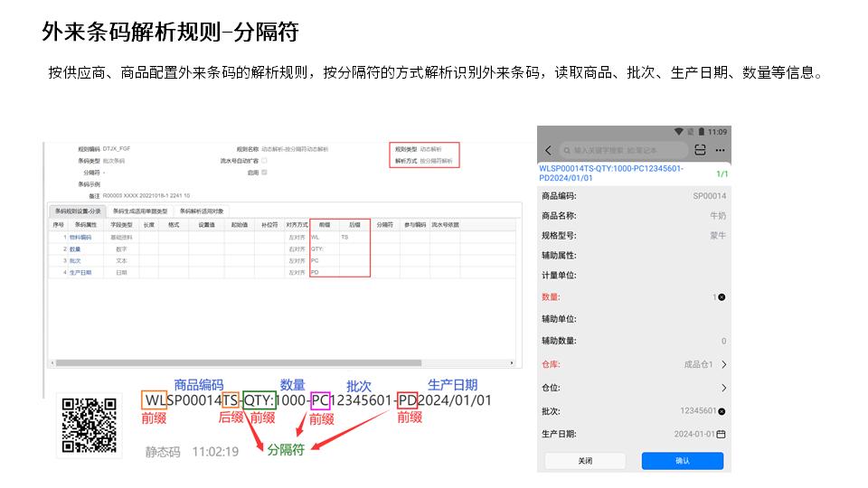Toggle the 流水号自动扩容 checkbox
Image resolution: width=868 pixels, height=488 pixels.
[264, 160]
